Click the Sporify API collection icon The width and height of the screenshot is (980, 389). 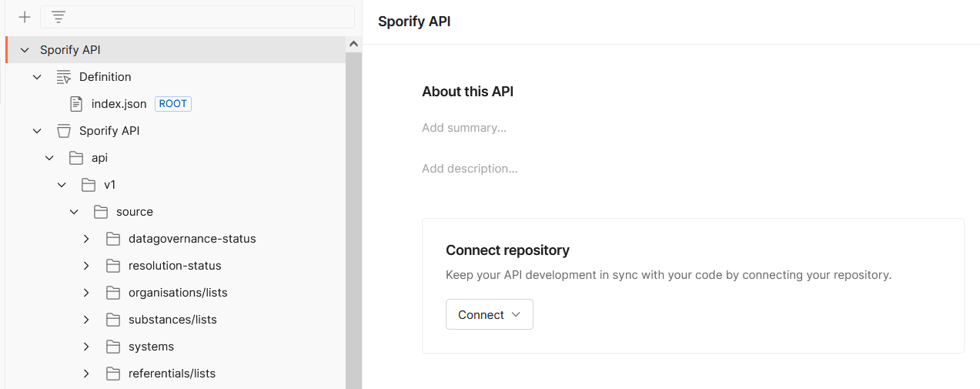tap(63, 131)
